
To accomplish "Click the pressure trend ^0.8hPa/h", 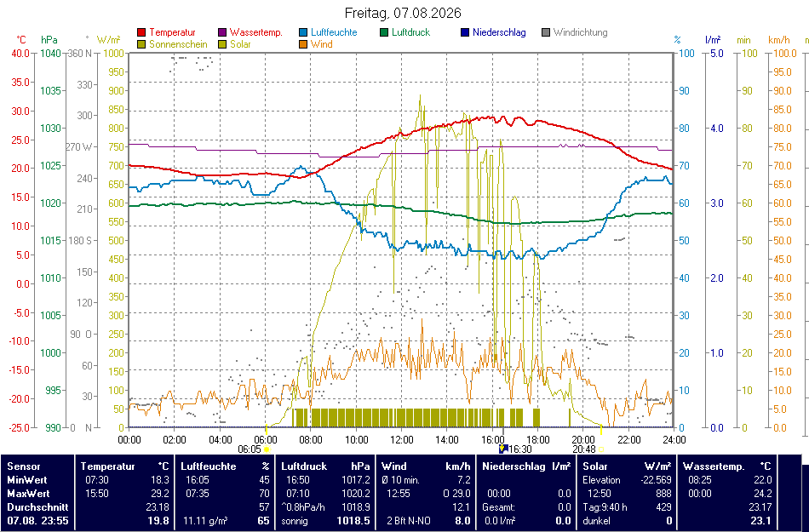I will (303, 507).
